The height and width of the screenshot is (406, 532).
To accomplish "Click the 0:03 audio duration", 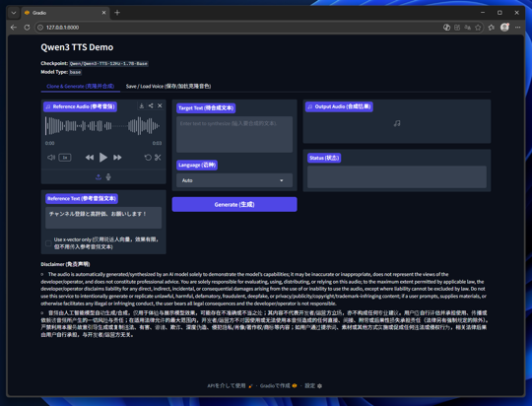I will (x=157, y=143).
